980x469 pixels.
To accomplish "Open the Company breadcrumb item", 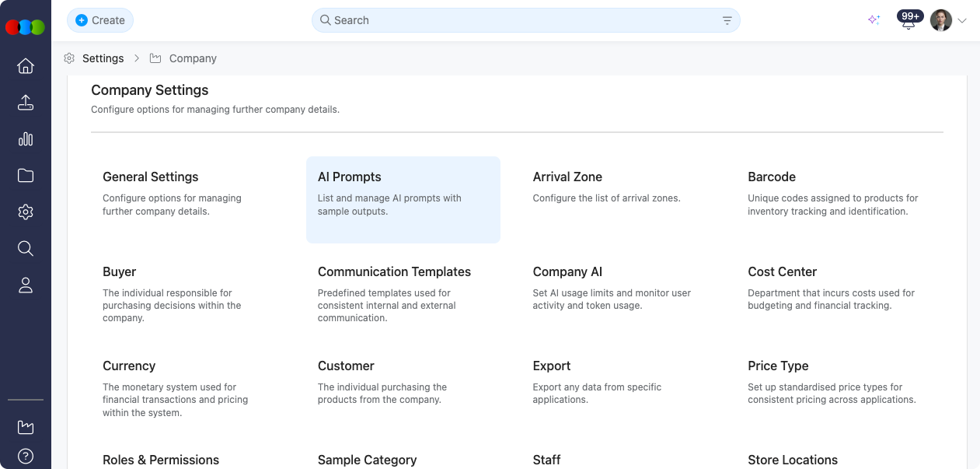I will coord(193,58).
